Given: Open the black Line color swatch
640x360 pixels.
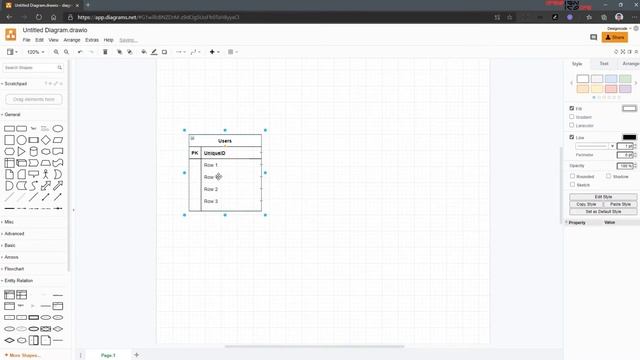Looking at the screenshot, I should pos(629,137).
